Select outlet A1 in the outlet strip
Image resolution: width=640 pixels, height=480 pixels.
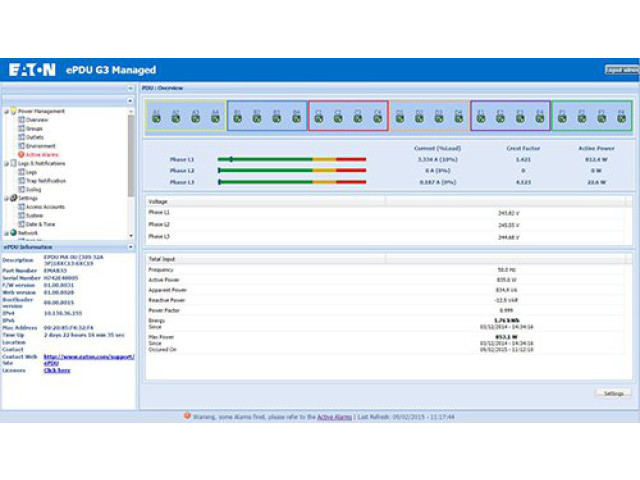156,118
